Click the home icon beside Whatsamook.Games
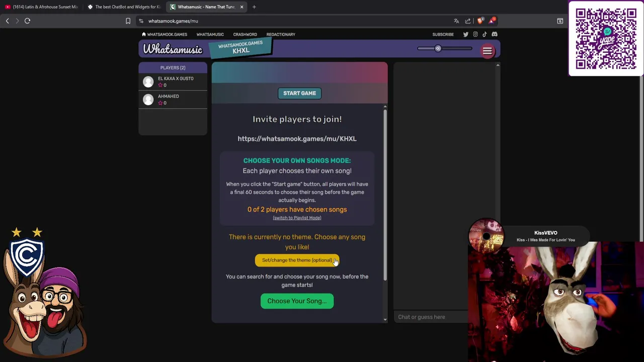This screenshot has width=644, height=362. [144, 34]
